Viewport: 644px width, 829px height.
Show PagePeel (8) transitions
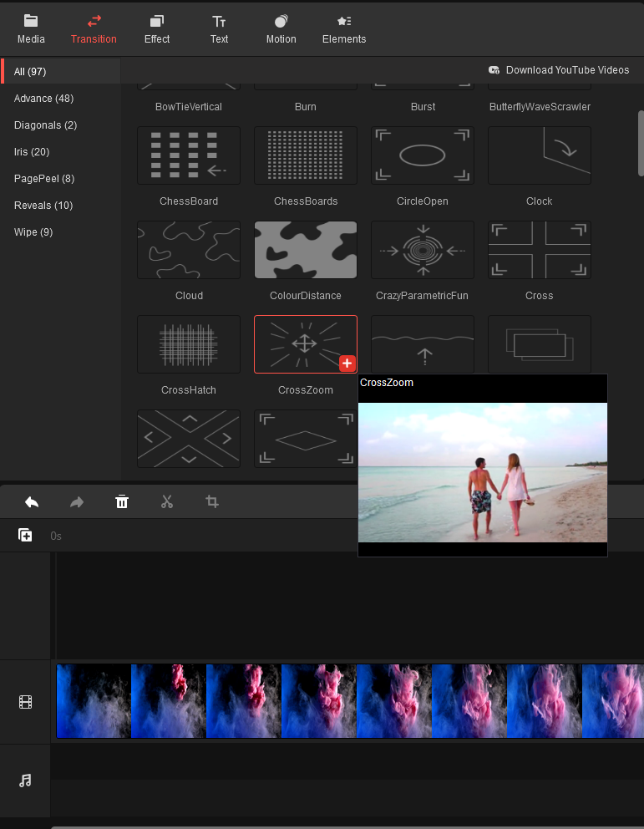coord(44,179)
